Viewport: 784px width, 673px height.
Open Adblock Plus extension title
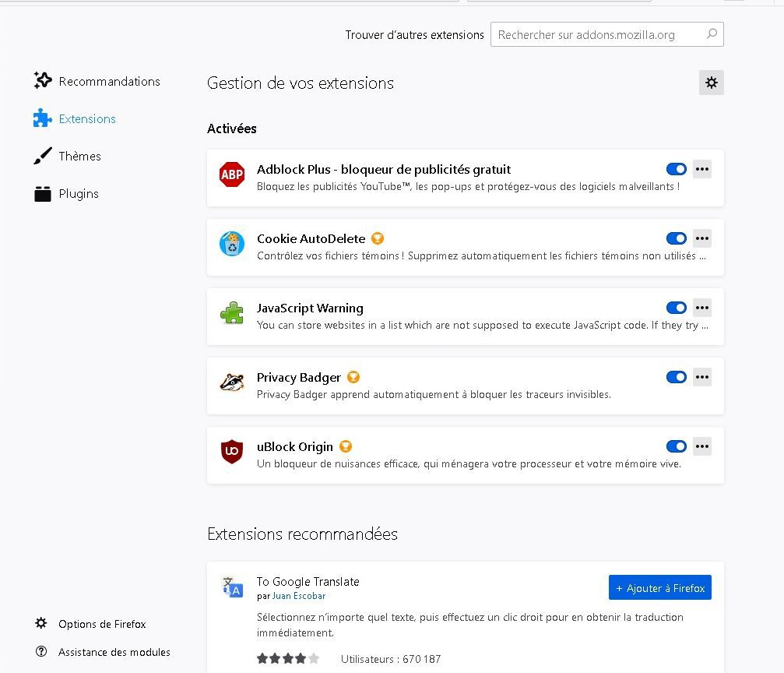(x=384, y=170)
